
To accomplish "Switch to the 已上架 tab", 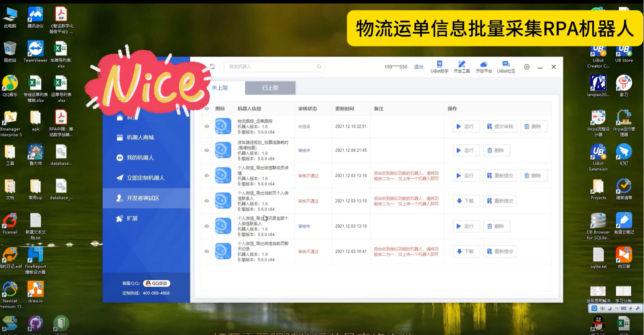I will click(x=270, y=88).
